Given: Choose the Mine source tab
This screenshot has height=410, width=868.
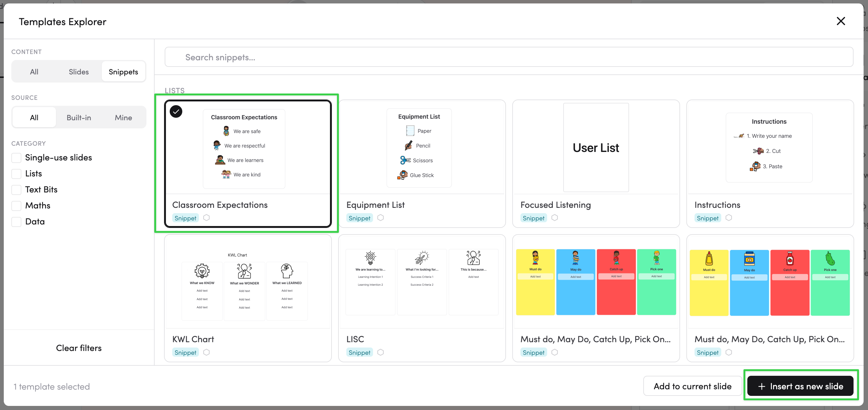Looking at the screenshot, I should pos(123,117).
